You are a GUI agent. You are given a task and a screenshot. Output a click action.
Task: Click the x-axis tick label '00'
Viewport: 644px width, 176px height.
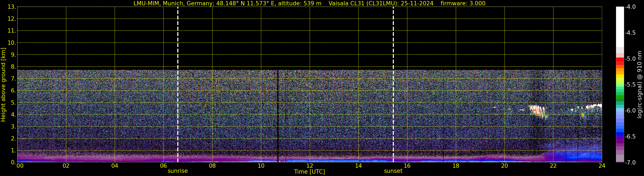[20, 166]
